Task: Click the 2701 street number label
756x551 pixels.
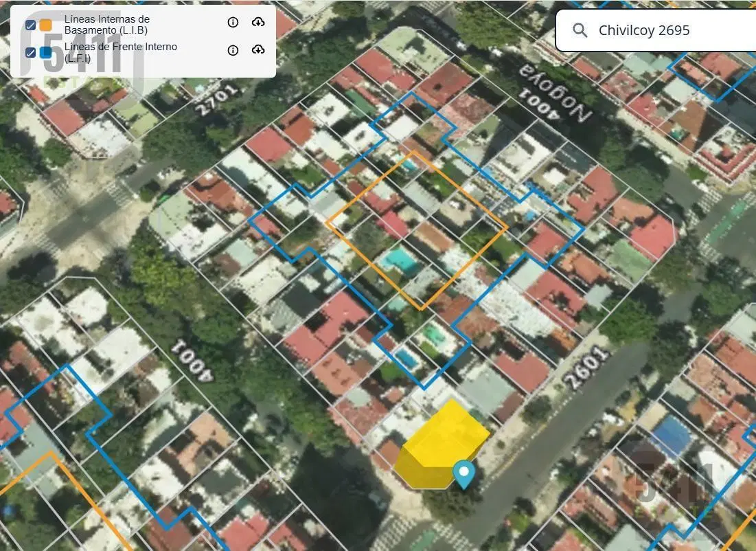Action: coord(217,100)
